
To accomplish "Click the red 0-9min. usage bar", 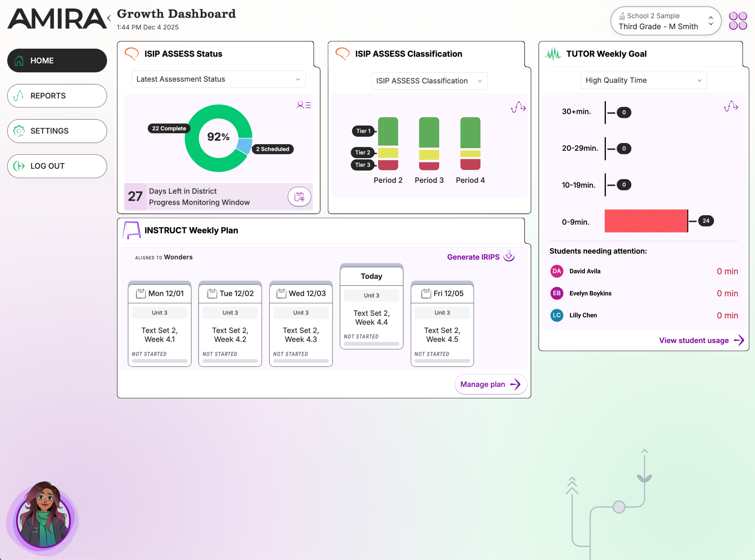I will click(646, 221).
